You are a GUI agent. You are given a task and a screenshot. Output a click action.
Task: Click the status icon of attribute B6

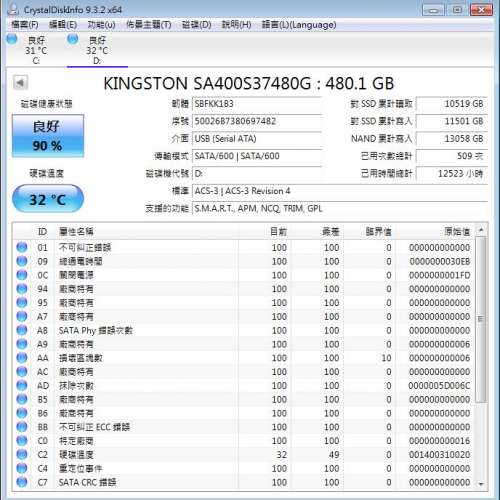(22, 413)
